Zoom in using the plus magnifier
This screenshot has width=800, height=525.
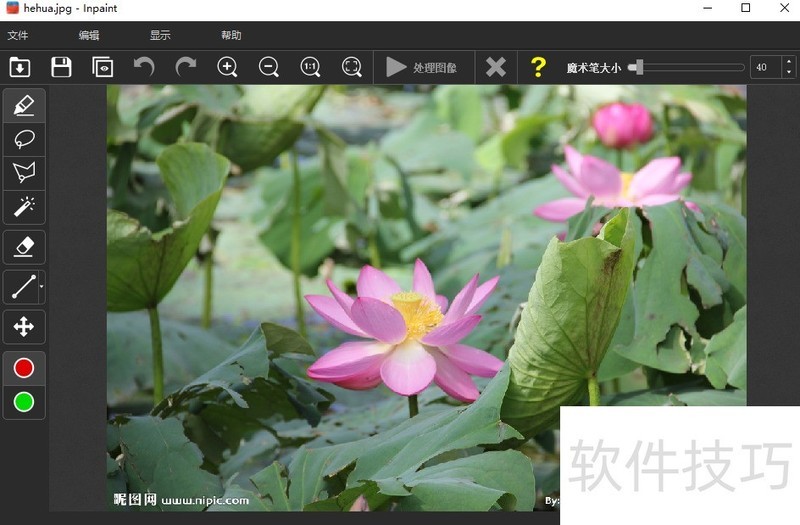(227, 67)
